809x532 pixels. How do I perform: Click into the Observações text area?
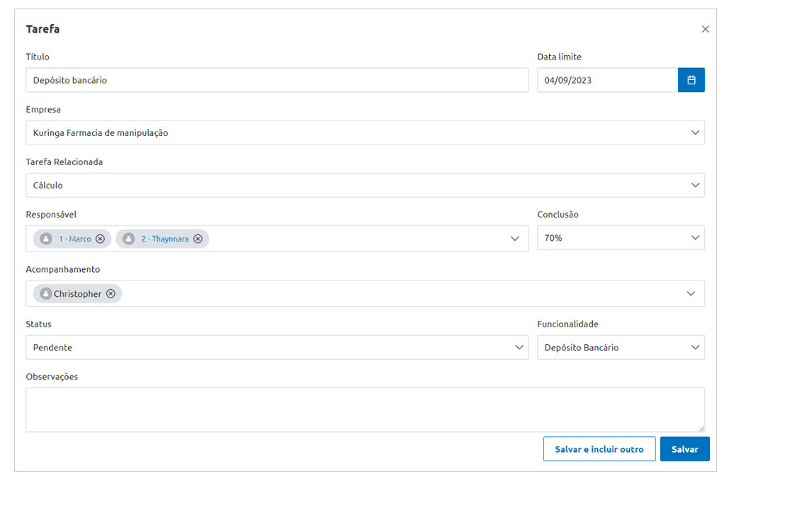click(365, 409)
